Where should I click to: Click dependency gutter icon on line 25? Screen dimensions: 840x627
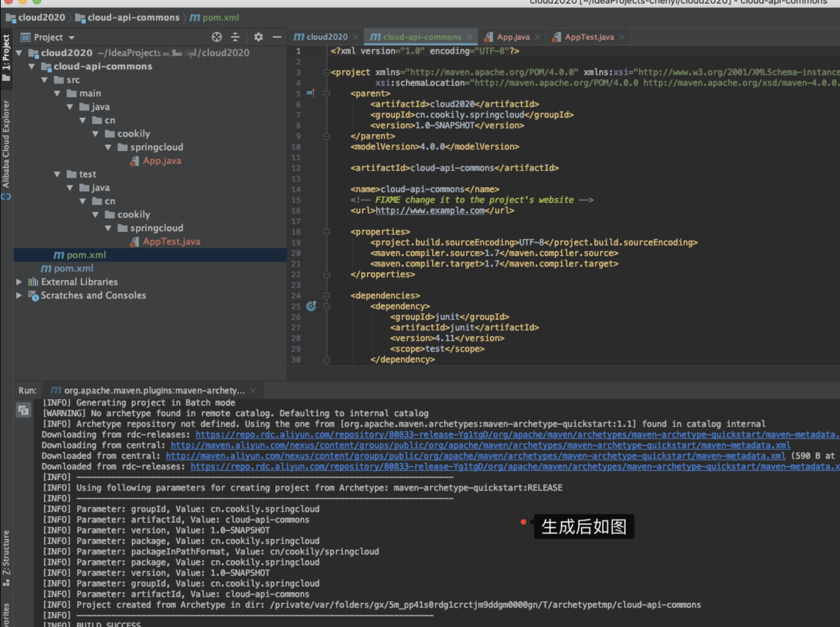coord(311,306)
